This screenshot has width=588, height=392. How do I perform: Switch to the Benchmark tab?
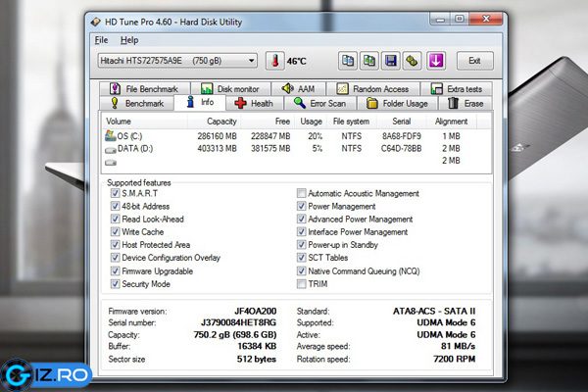(x=137, y=103)
